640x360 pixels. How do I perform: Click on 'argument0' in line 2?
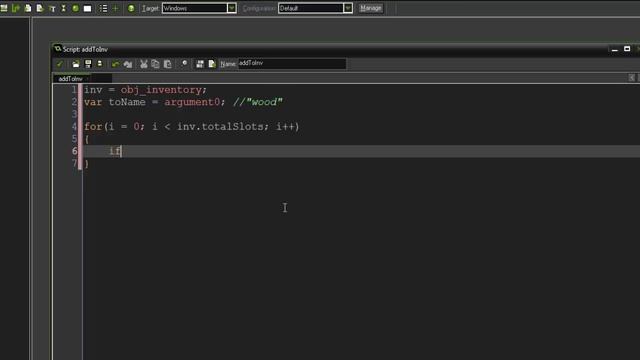click(x=192, y=102)
